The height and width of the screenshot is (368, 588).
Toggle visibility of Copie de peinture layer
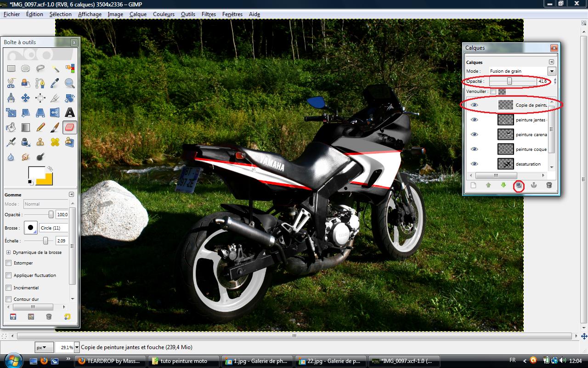475,105
